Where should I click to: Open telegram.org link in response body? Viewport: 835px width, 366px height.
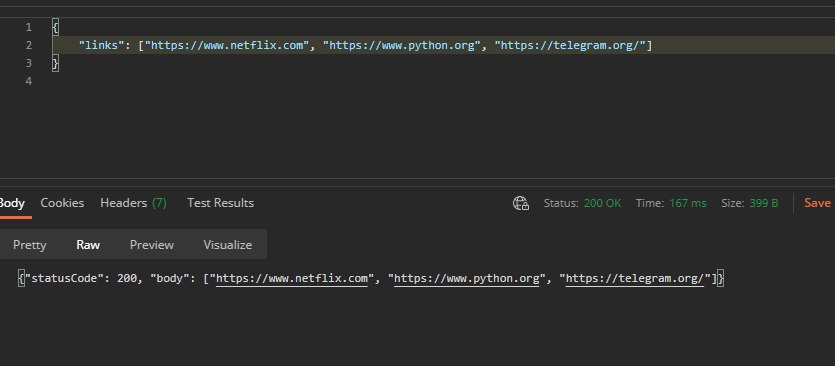click(x=635, y=279)
